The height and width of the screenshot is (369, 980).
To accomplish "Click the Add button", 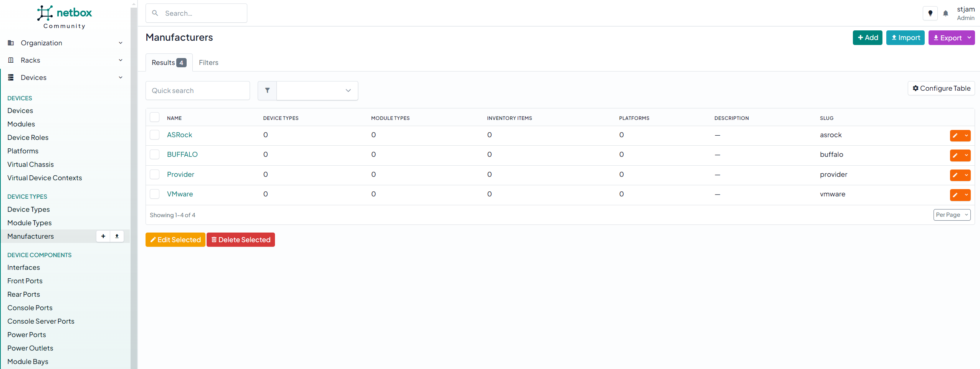I will pyautogui.click(x=867, y=38).
